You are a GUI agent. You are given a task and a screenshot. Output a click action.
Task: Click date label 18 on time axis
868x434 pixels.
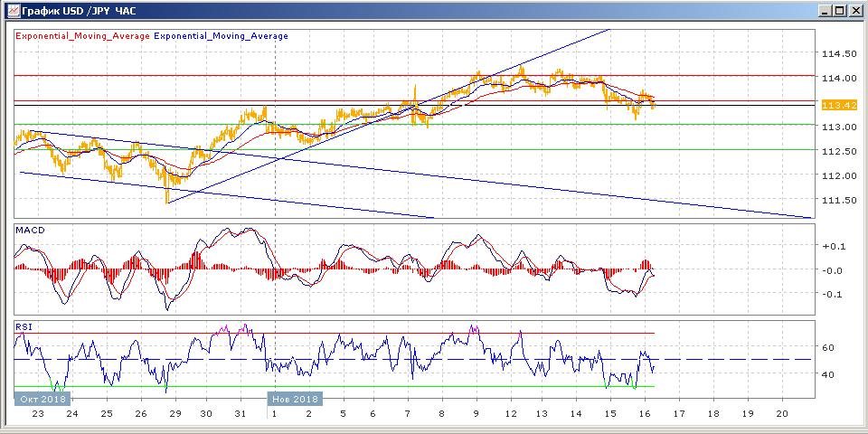pos(713,414)
